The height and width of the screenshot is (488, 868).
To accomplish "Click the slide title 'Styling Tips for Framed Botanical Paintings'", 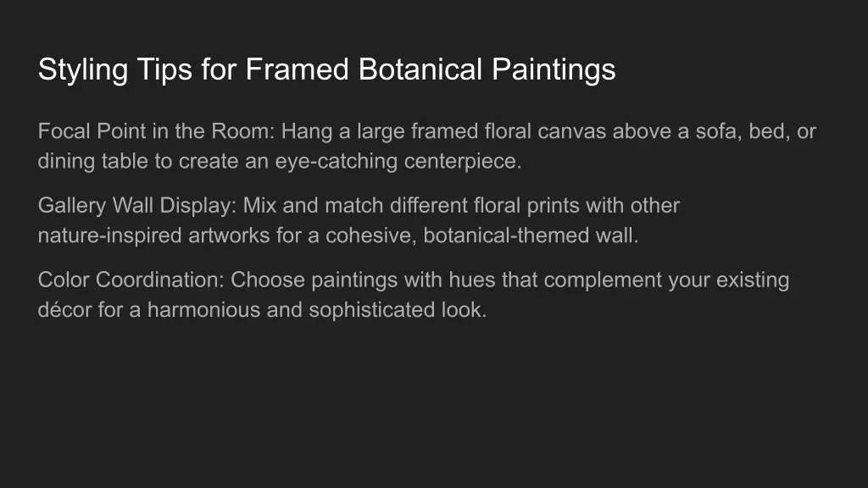I will [x=326, y=69].
